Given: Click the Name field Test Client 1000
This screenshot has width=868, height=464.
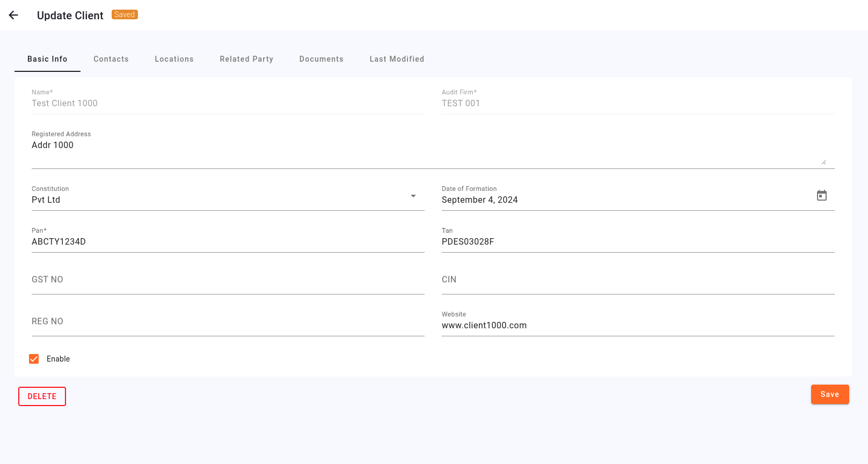Looking at the screenshot, I should (228, 103).
